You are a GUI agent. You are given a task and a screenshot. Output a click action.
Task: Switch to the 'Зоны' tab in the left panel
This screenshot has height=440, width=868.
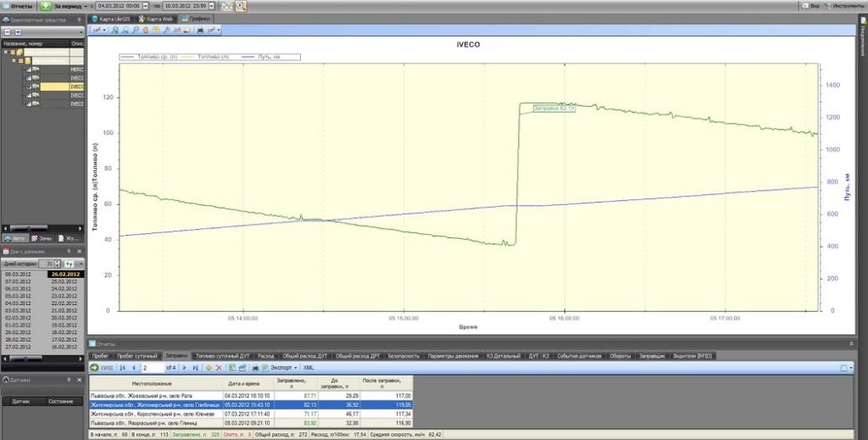pos(42,238)
